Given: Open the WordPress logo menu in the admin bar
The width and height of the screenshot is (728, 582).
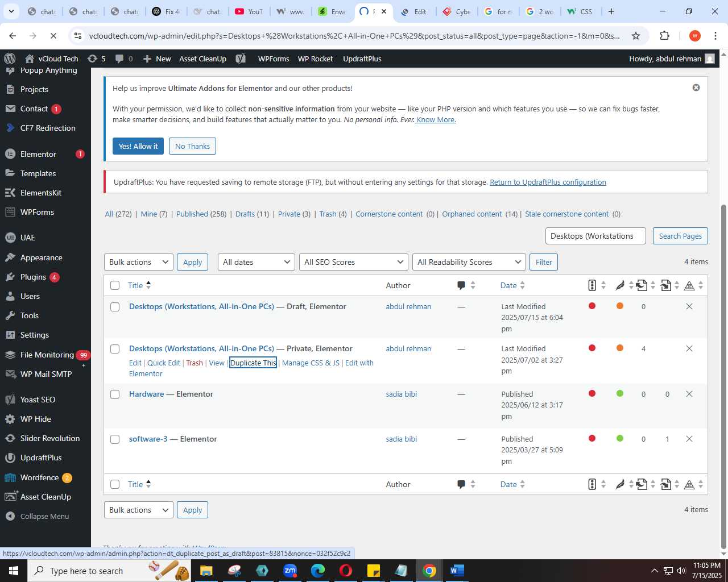Looking at the screenshot, I should [10, 59].
